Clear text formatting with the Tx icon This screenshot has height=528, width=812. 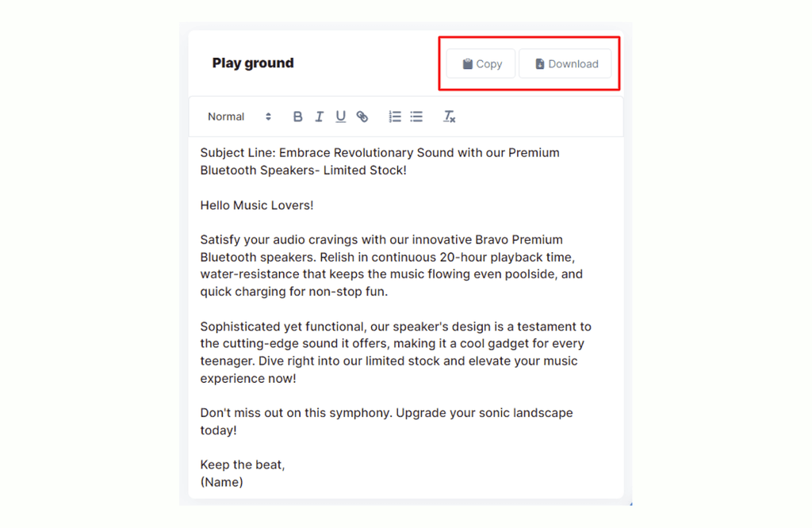click(449, 116)
